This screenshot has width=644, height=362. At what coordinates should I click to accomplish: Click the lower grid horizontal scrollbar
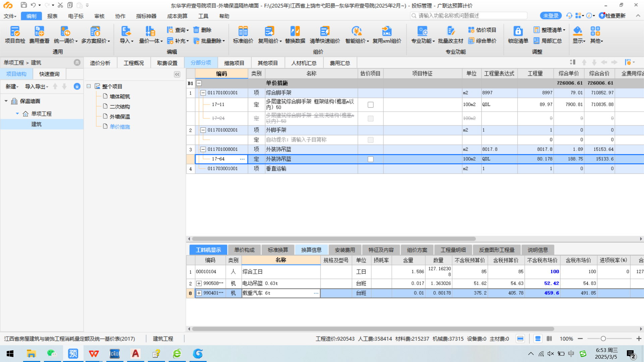click(x=373, y=329)
